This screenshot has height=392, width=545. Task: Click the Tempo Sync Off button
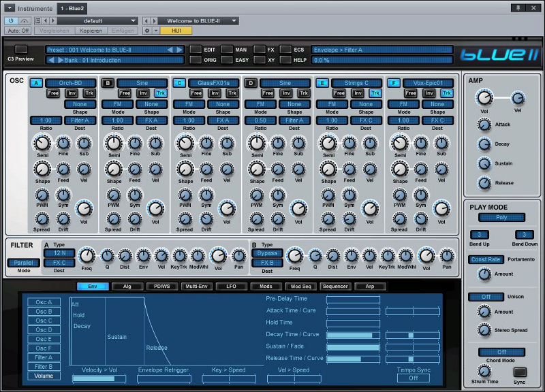click(x=414, y=378)
